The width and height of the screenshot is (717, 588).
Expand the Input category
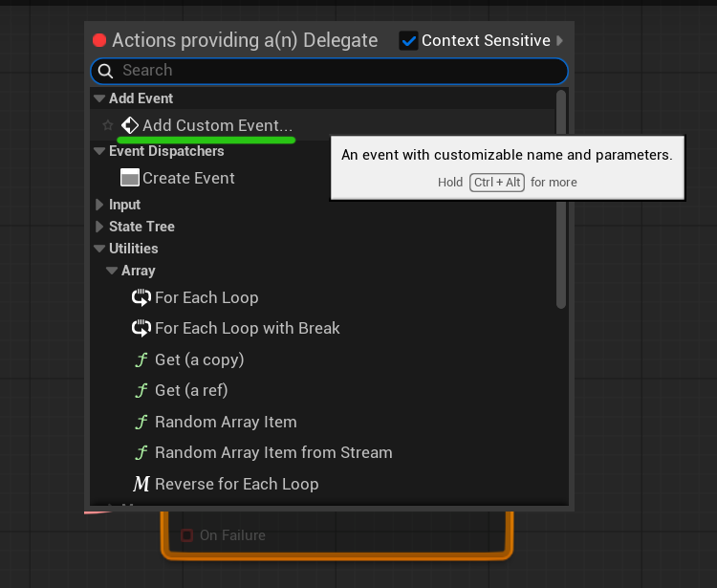[x=99, y=205]
